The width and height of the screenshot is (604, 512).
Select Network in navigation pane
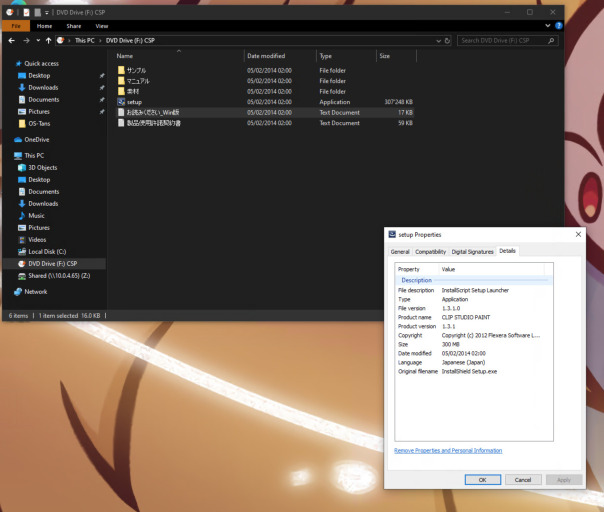pos(35,292)
